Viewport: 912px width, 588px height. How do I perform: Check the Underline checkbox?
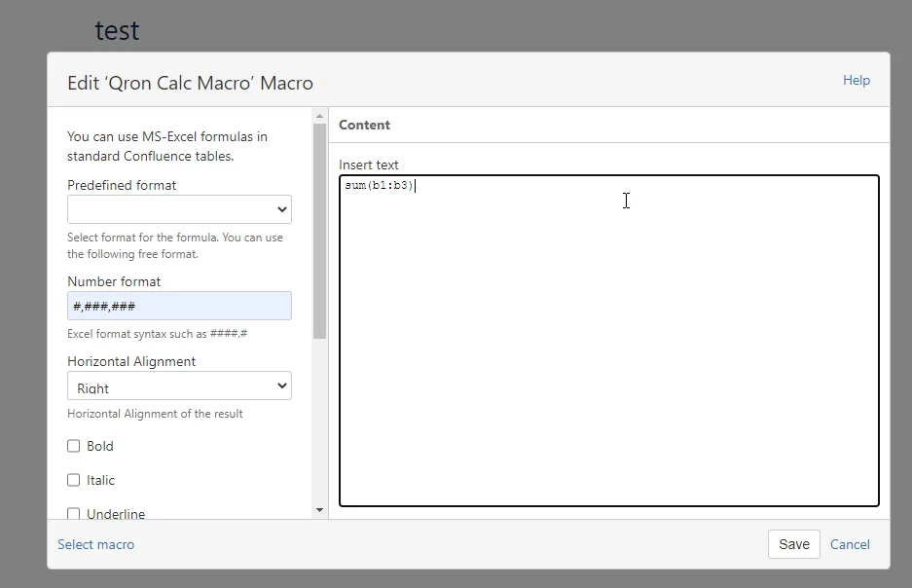[x=74, y=513]
